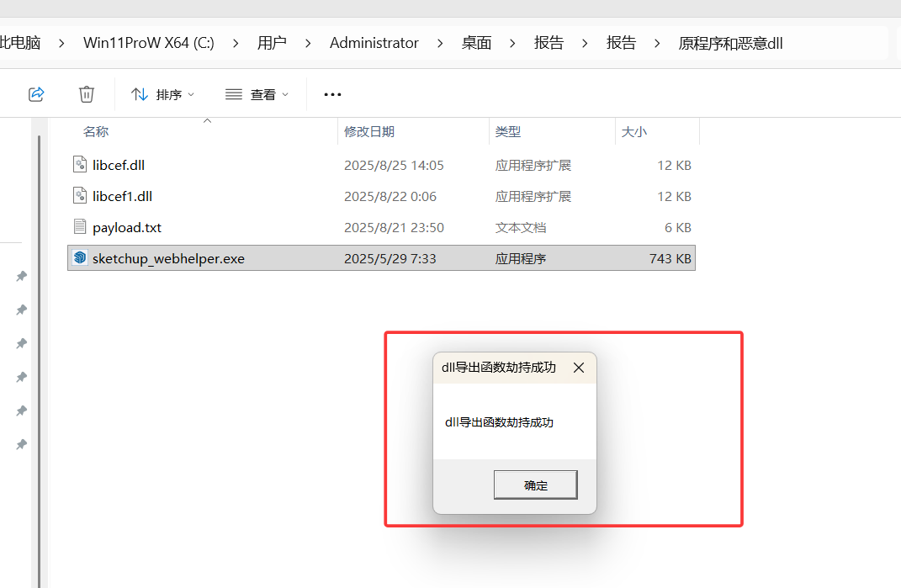Select the sketchup_webhelper.exe file name
The image size is (901, 588).
[x=168, y=258]
